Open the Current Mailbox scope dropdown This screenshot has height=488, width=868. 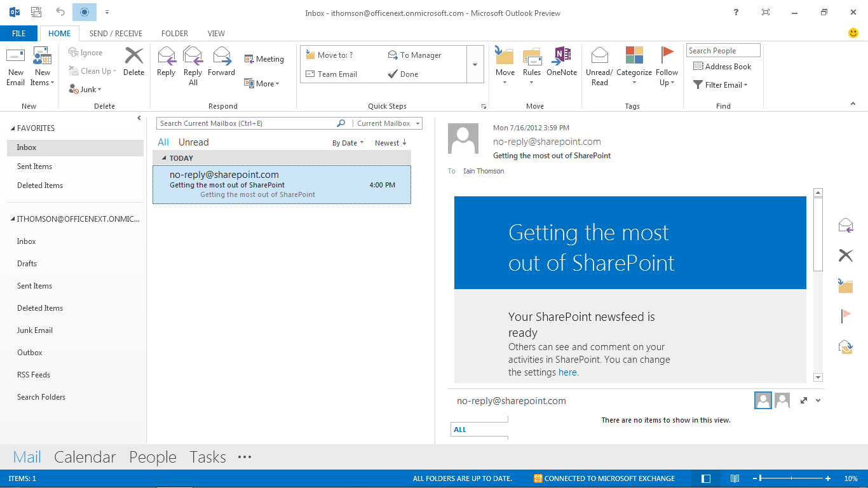[388, 123]
